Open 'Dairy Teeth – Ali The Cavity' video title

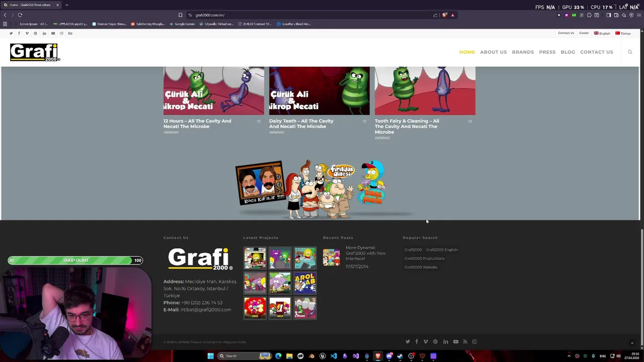(x=301, y=124)
